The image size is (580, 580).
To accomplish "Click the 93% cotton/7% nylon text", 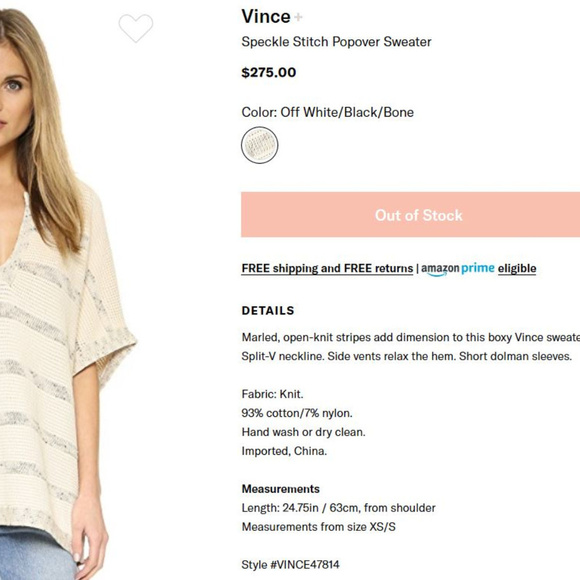I will click(x=297, y=413).
